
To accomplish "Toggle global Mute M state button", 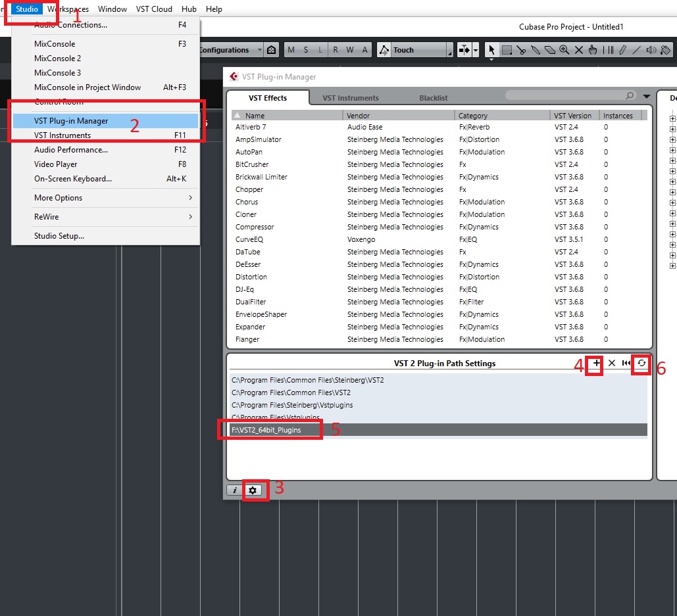I will [291, 50].
